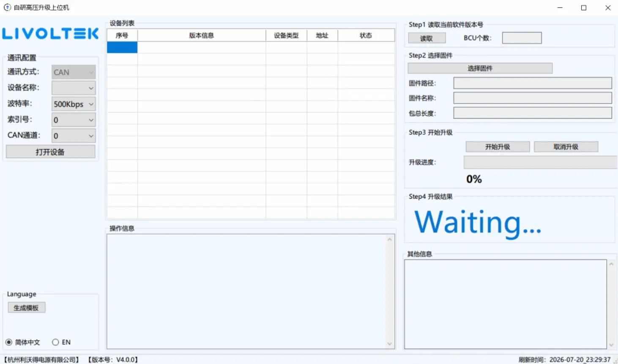Click the 选择固件 button
This screenshot has height=364, width=618.
click(x=480, y=68)
